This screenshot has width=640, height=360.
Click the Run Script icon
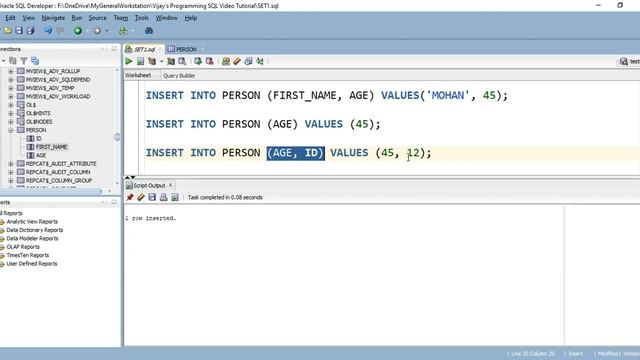(140, 61)
